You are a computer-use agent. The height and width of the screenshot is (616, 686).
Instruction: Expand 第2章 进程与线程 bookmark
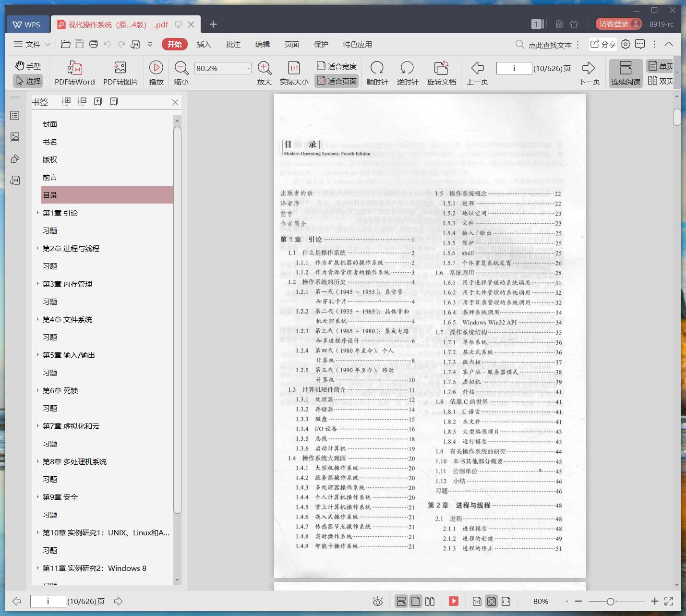pos(38,248)
